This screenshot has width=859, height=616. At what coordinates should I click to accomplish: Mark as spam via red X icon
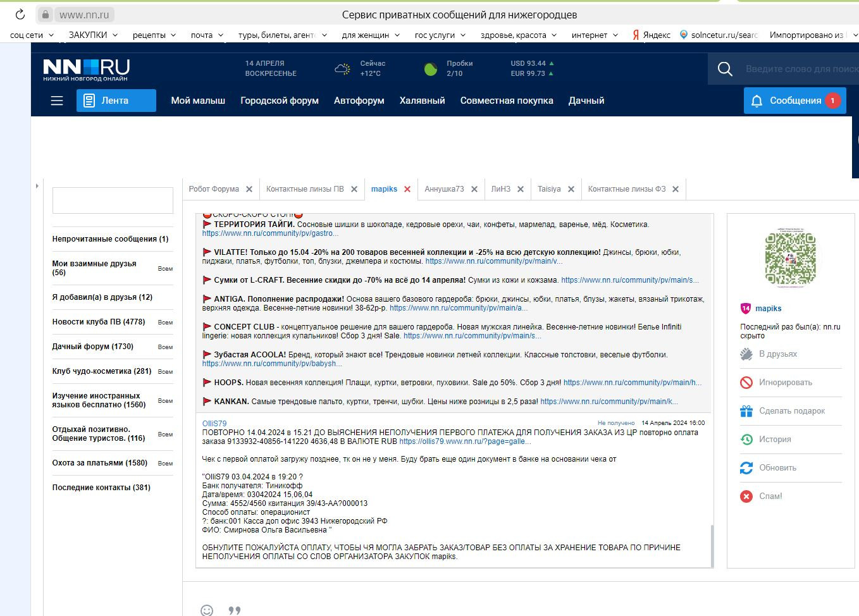coord(746,496)
